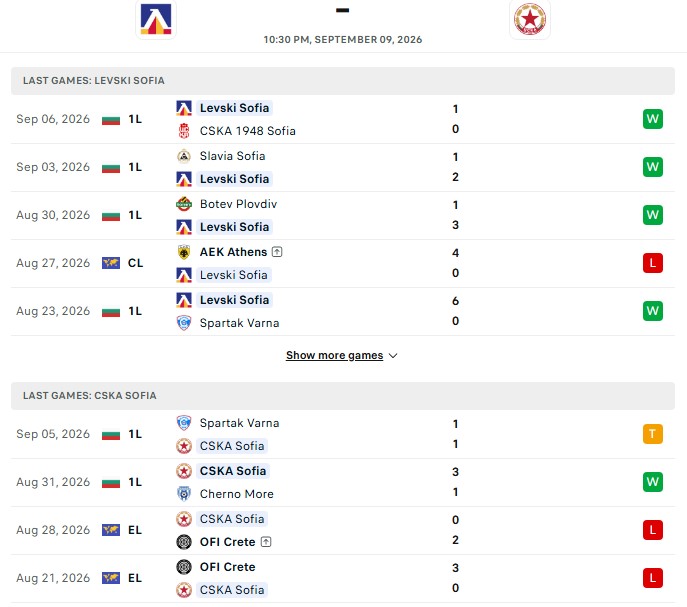
Task: Click the Cherno More team logo
Action: [x=184, y=493]
